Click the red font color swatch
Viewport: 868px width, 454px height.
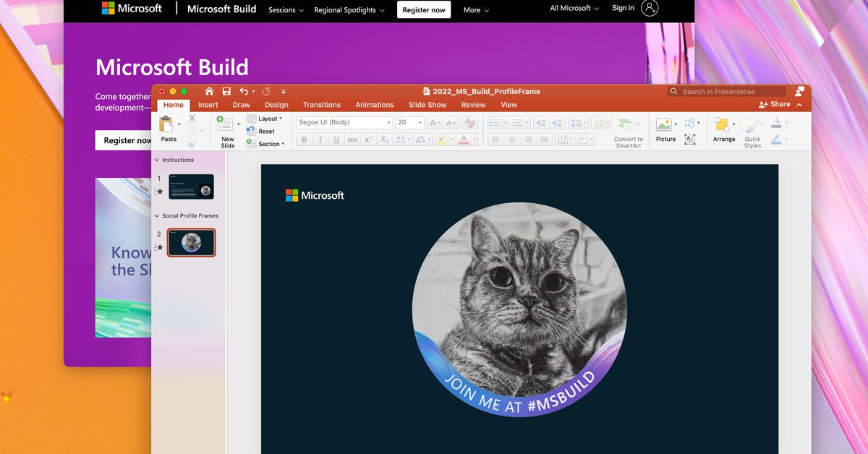[x=464, y=140]
